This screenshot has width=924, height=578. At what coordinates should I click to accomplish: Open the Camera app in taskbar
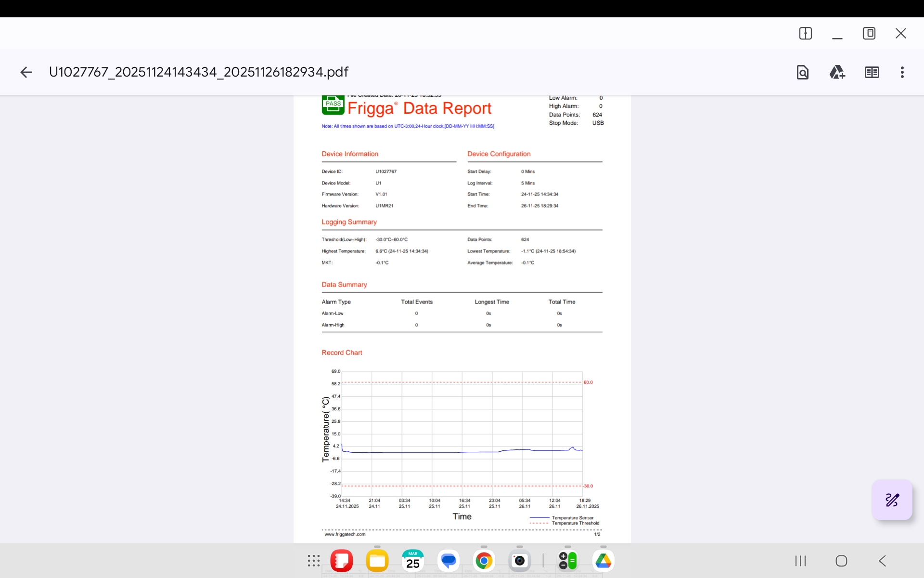[x=520, y=561]
